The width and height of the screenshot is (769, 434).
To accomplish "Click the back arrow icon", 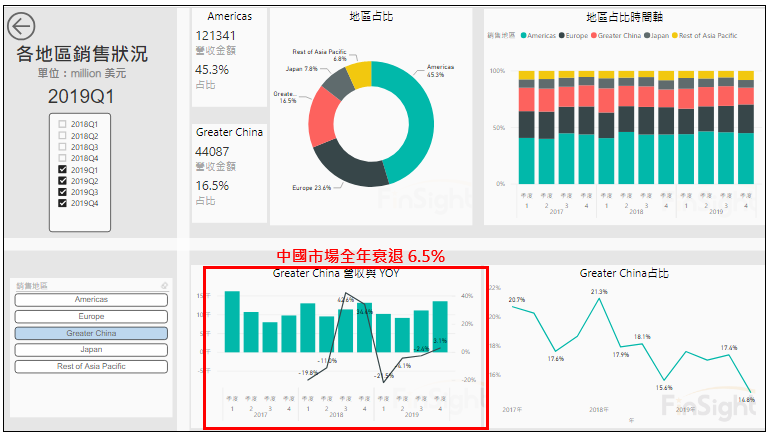I will [x=20, y=27].
